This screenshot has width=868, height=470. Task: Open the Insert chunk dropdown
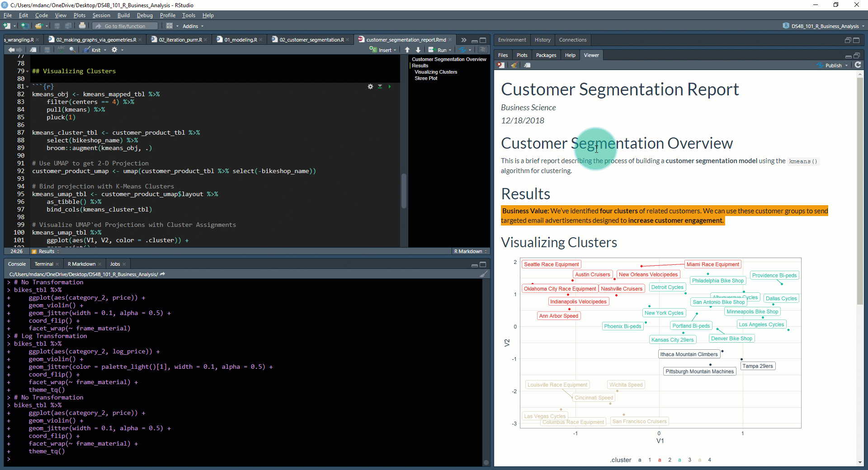coord(382,50)
